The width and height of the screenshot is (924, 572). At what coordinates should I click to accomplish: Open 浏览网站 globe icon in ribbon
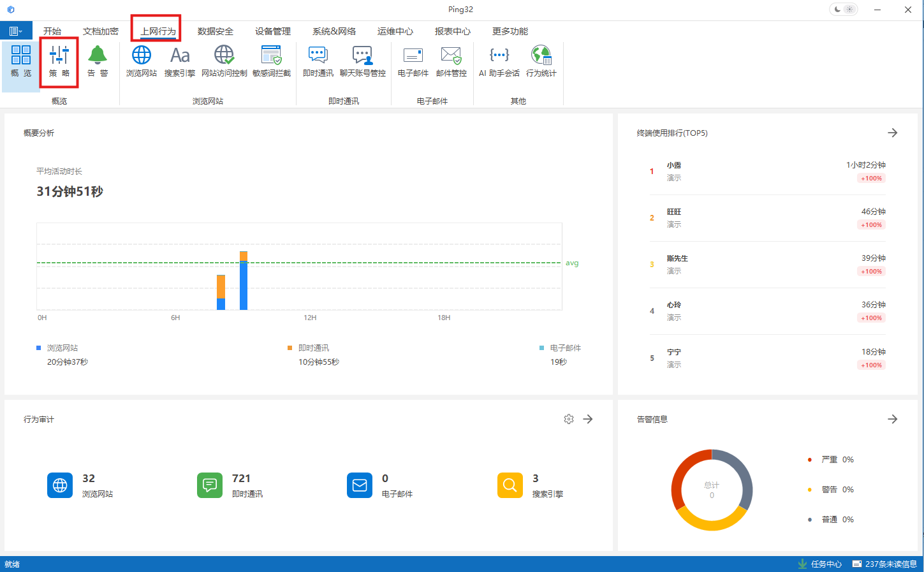[x=142, y=61]
